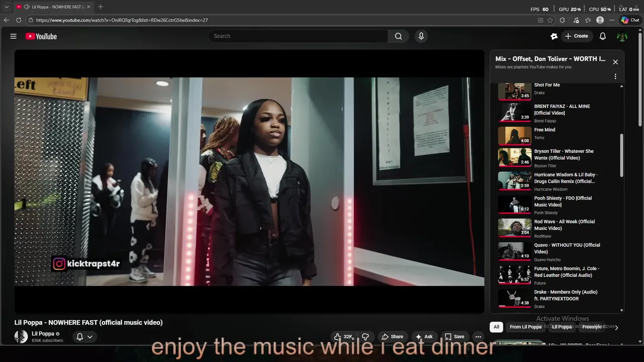The width and height of the screenshot is (644, 362).
Task: Save the video to a playlist
Action: pos(454,337)
